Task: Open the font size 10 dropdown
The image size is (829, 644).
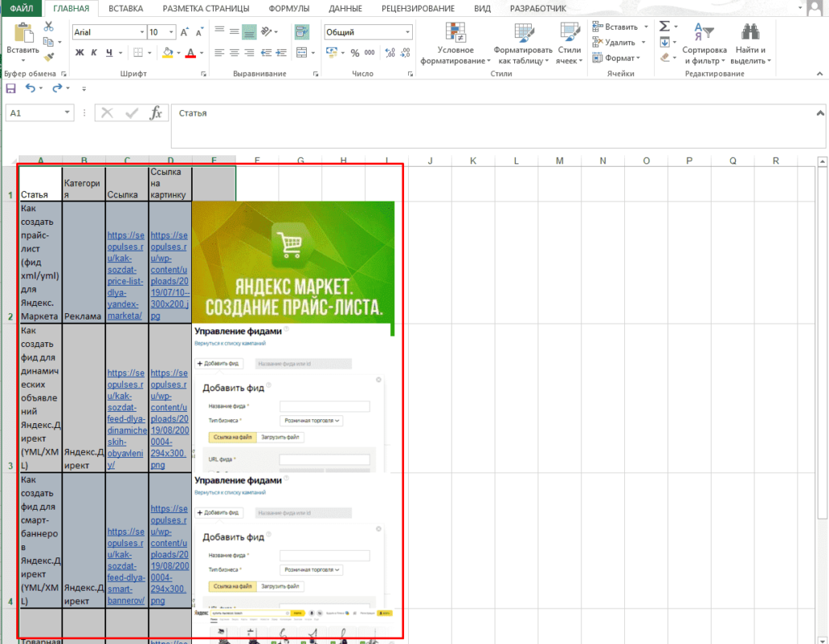Action: (171, 32)
